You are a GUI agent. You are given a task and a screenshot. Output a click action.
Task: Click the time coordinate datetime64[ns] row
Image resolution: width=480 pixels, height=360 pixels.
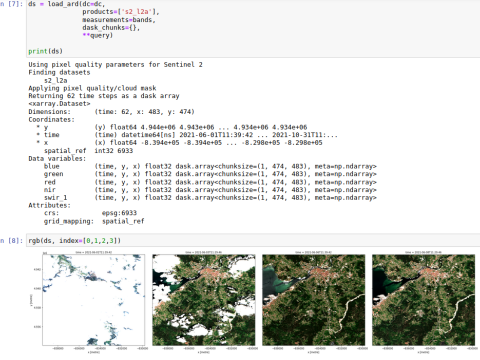187,135
